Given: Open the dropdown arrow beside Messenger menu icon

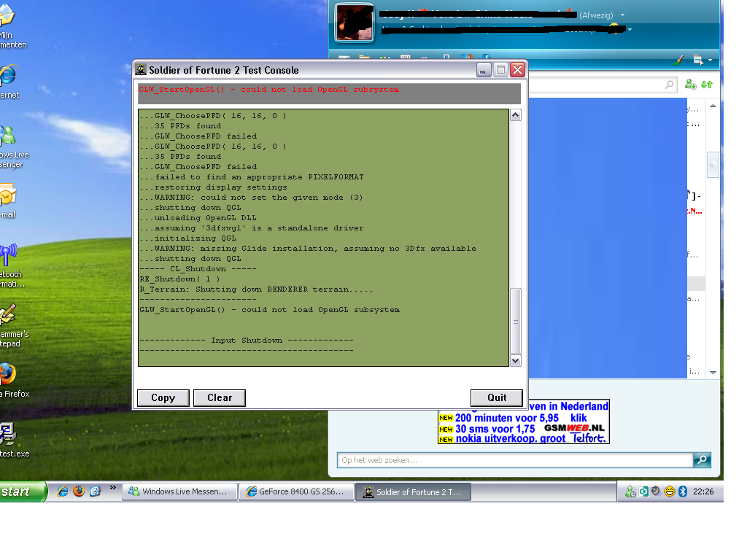Looking at the screenshot, I should pos(710,61).
